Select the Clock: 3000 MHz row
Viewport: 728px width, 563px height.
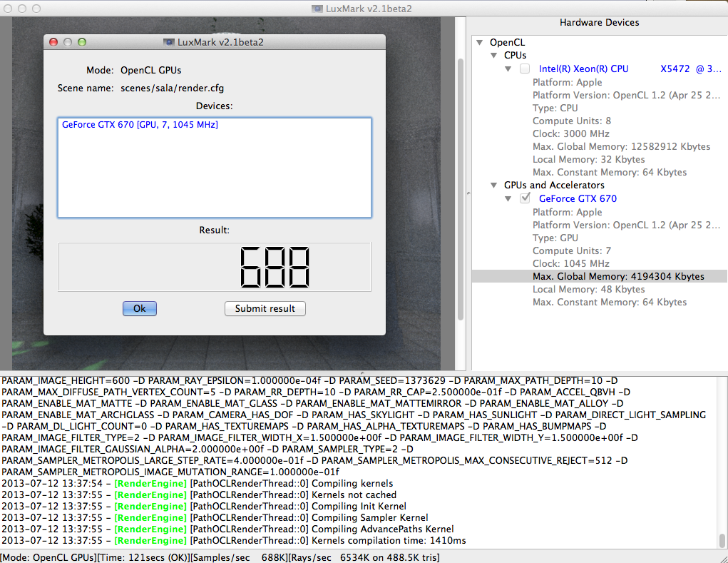[x=570, y=133]
